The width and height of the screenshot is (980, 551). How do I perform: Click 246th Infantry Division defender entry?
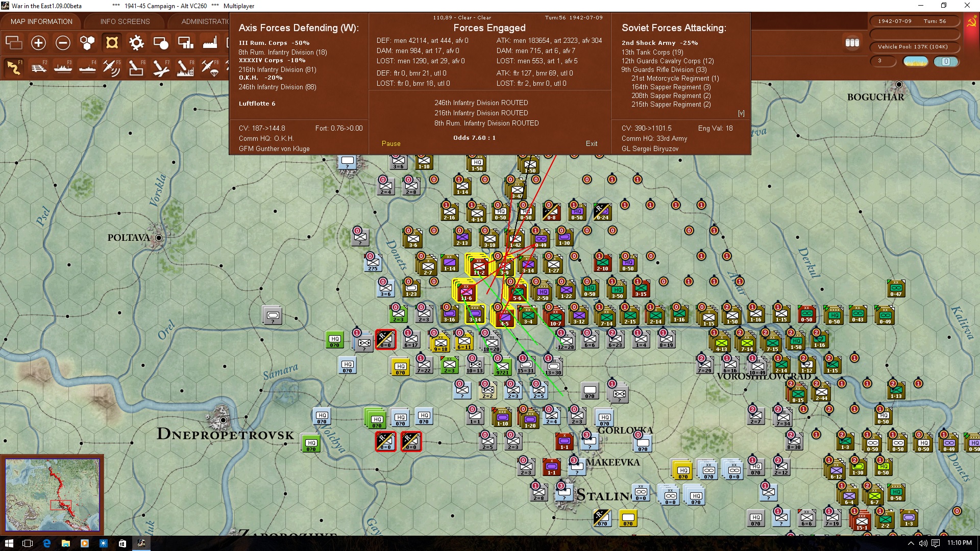coord(278,87)
